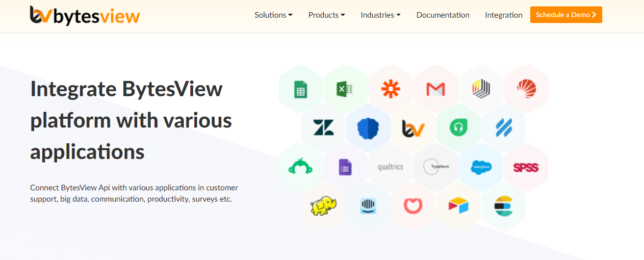This screenshot has width=644, height=260.
Task: Open the Intercom integration icon
Action: tap(368, 206)
